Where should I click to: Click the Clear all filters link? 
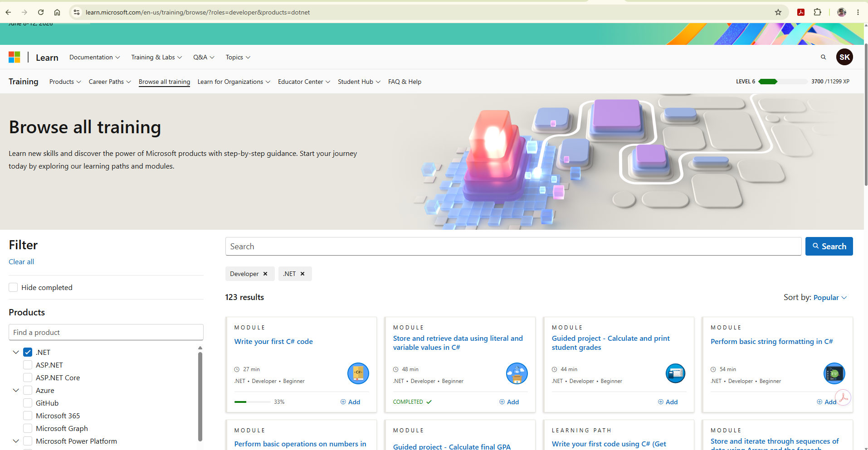21,261
